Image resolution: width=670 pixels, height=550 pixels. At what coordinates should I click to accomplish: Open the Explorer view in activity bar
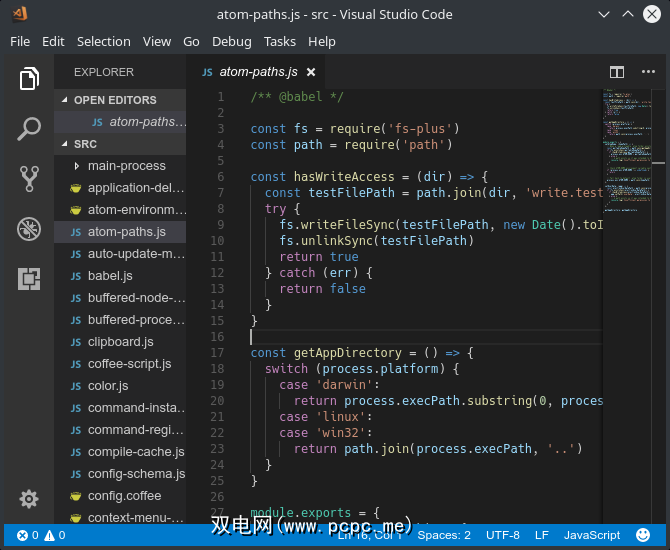click(x=29, y=79)
